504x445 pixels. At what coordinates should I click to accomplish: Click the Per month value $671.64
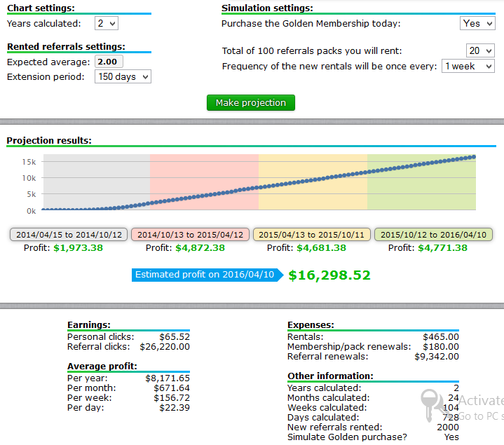coord(172,388)
